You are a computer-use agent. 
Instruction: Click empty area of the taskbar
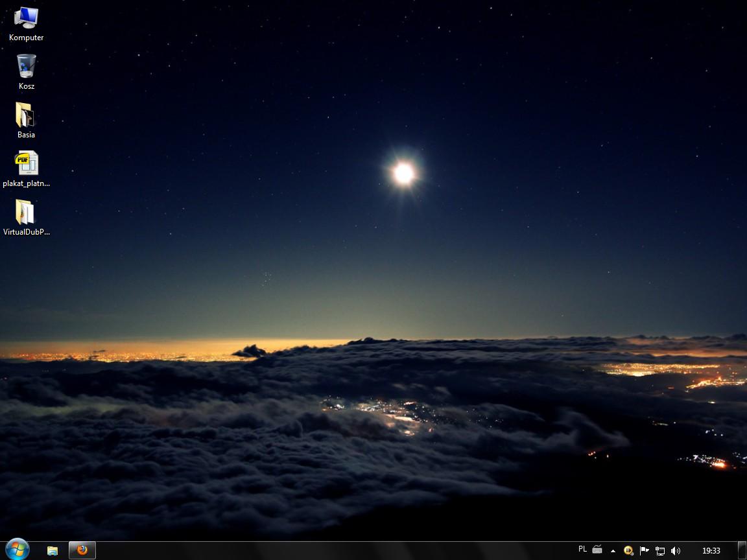324,550
